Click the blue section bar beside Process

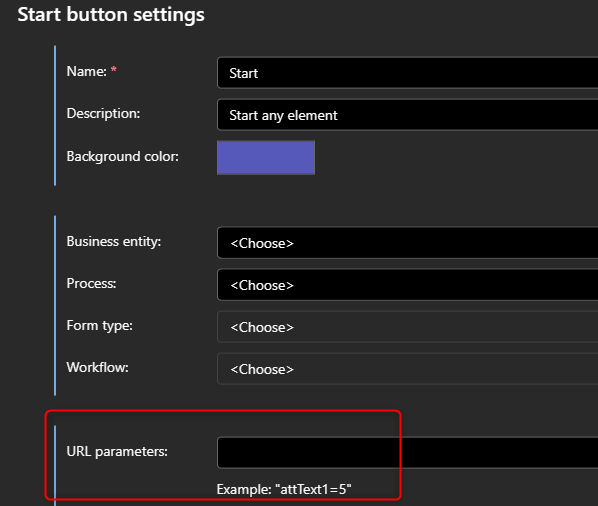tap(55, 305)
